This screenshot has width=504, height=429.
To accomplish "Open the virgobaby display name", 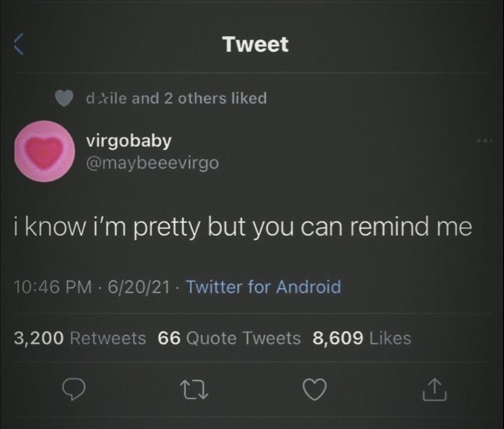I will pos(129,141).
